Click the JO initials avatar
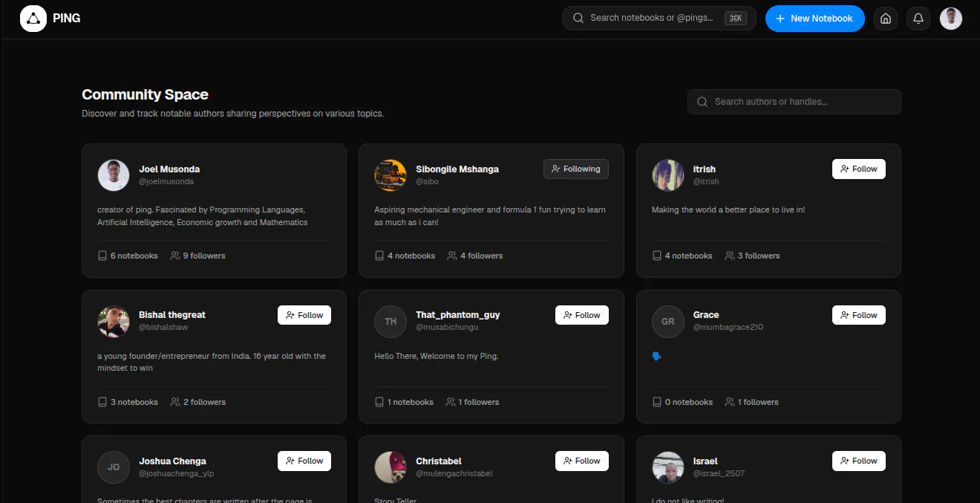Viewport: 980px width, 503px height. coord(114,467)
